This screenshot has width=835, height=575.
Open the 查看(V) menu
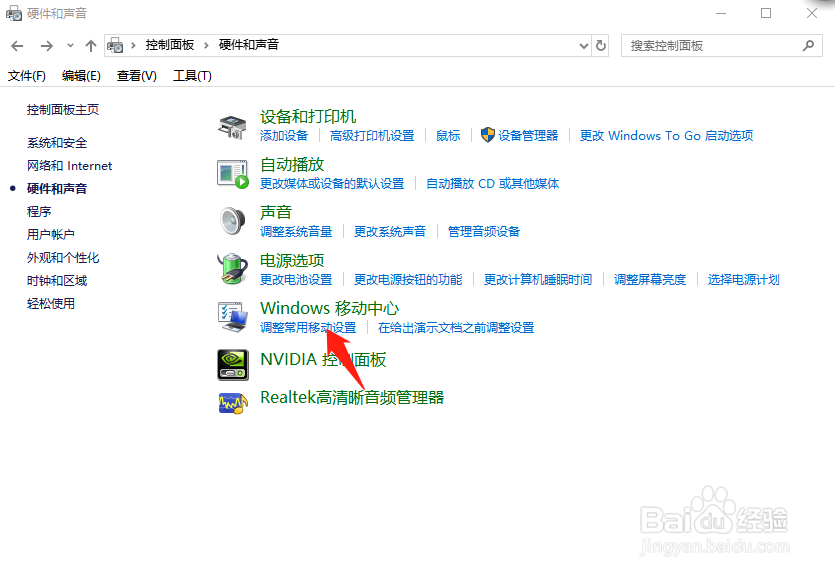[x=137, y=76]
